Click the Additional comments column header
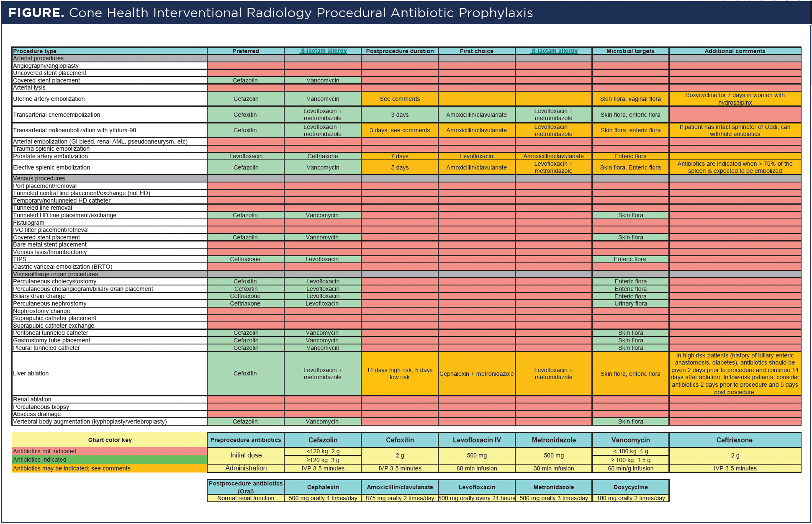Image resolution: width=812 pixels, height=524 pixels. (x=735, y=51)
